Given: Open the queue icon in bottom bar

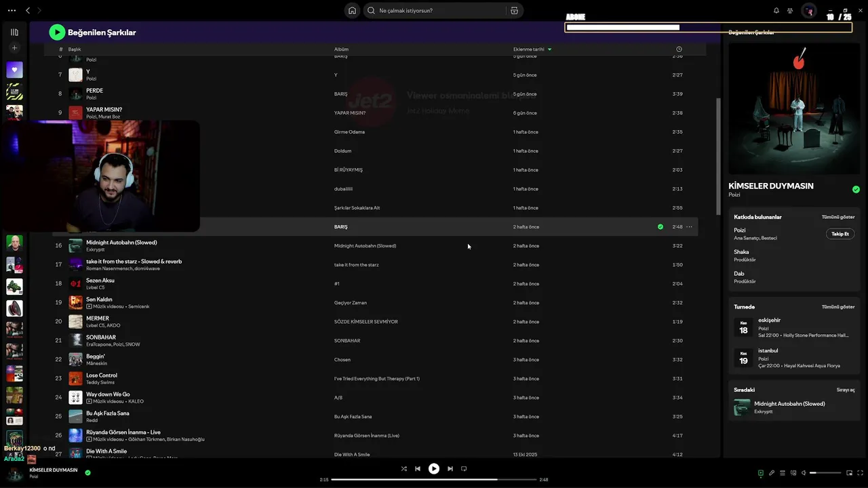Looking at the screenshot, I should pyautogui.click(x=783, y=472).
